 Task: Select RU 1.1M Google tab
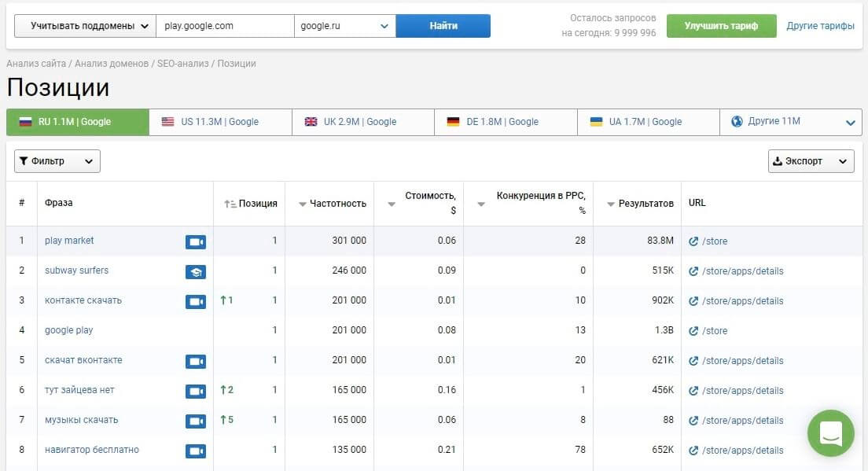point(78,122)
